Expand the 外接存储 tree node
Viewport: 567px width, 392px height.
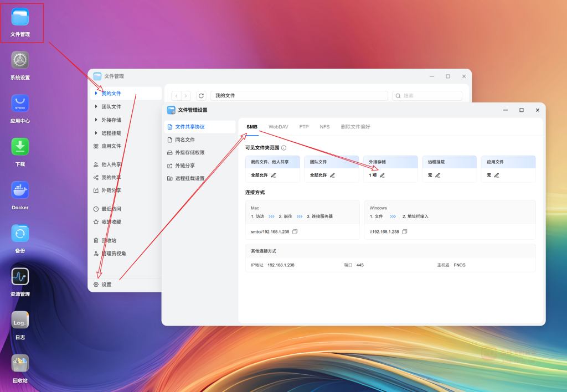point(96,120)
